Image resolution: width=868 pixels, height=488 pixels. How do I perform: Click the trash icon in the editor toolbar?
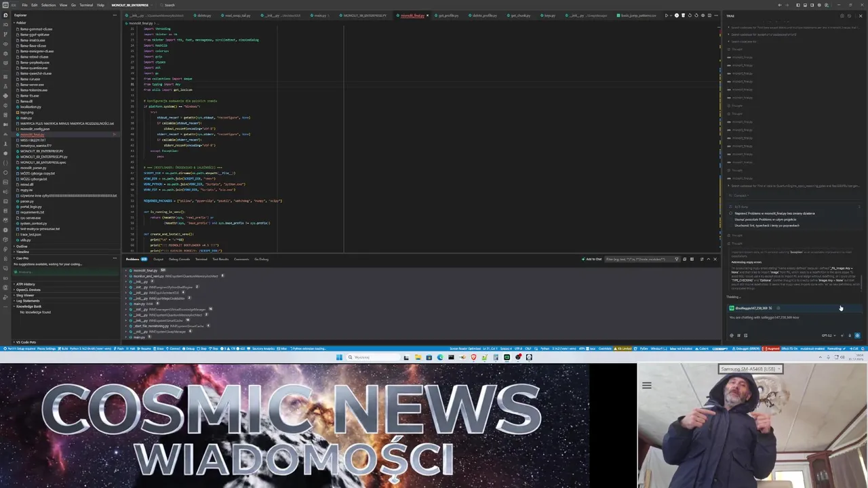[x=684, y=16]
